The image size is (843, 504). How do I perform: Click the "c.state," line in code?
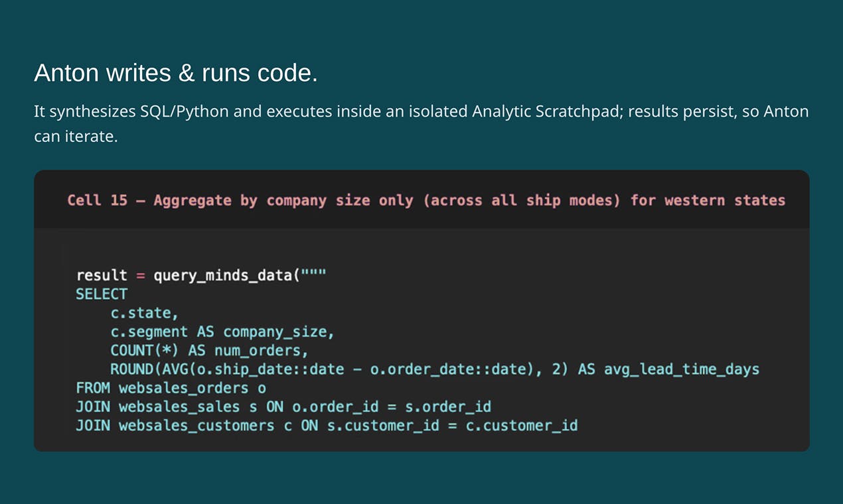coord(144,312)
